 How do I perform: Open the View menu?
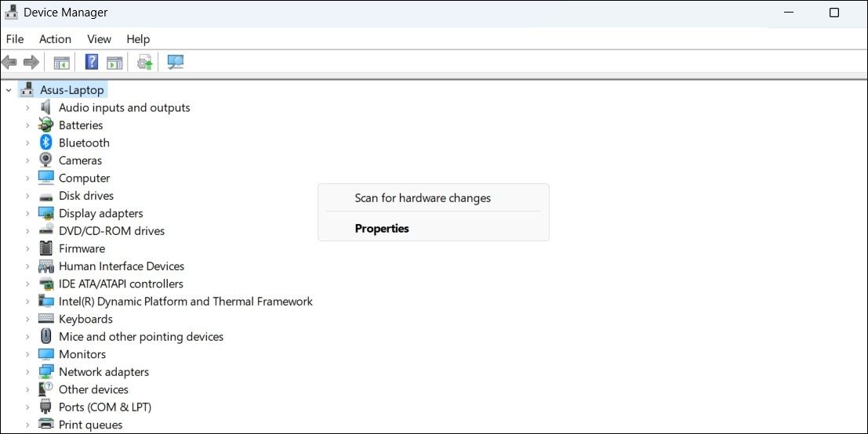pos(99,39)
